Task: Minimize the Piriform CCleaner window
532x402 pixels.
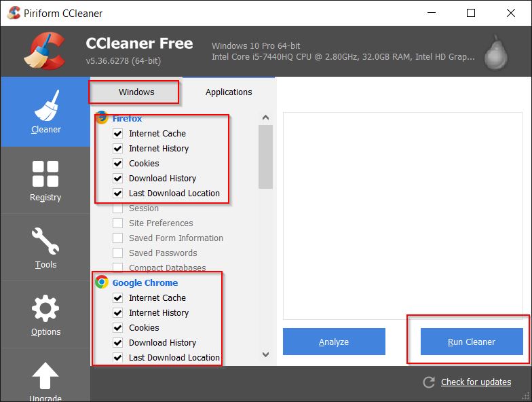Action: [x=432, y=13]
